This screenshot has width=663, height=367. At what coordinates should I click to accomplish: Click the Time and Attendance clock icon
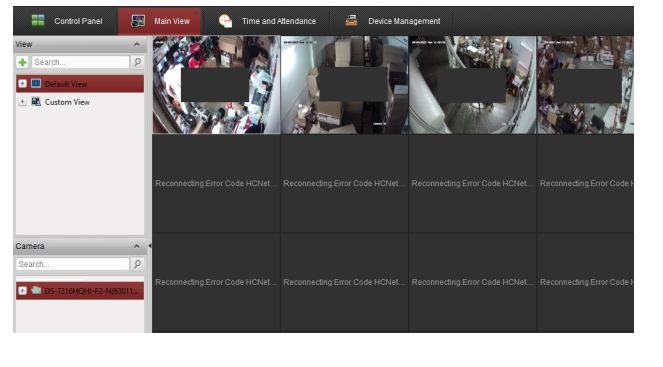pyautogui.click(x=225, y=21)
